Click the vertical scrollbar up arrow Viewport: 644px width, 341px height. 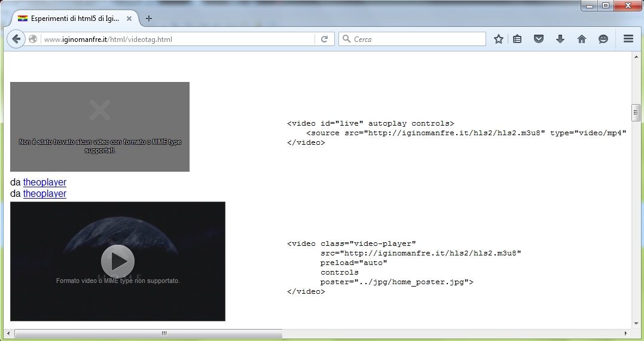pyautogui.click(x=636, y=57)
